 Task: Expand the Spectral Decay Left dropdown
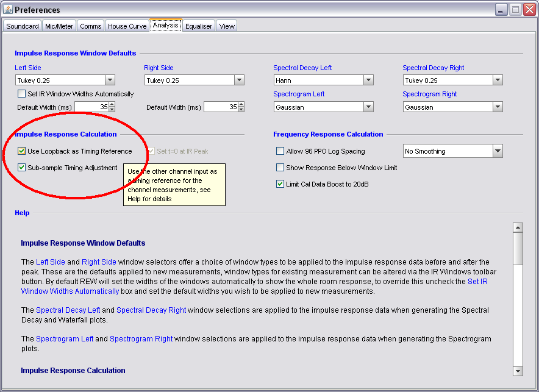[x=368, y=80]
